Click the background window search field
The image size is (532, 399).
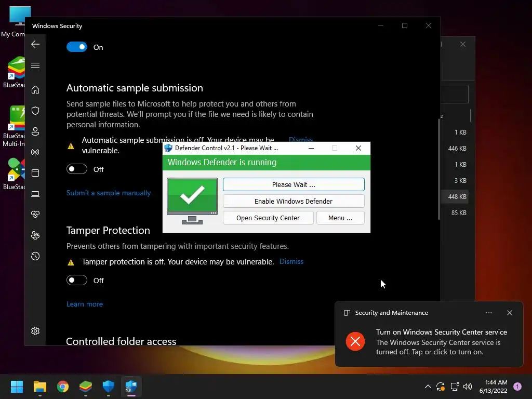pyautogui.click(x=455, y=95)
